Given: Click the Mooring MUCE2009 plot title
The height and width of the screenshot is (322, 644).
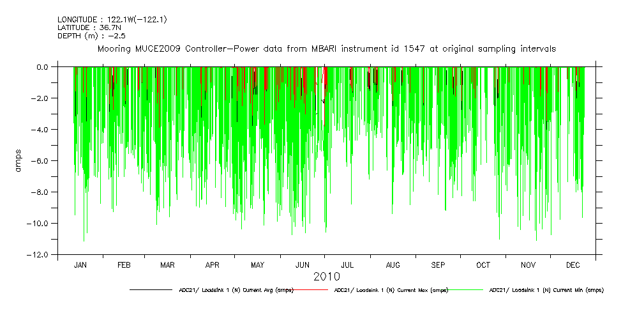Looking at the screenshot, I should [326, 49].
